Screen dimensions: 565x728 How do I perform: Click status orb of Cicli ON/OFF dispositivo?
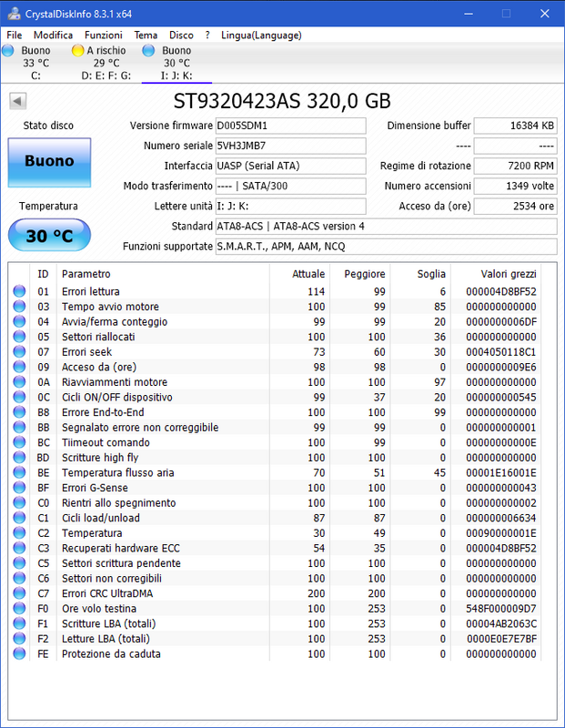point(19,397)
